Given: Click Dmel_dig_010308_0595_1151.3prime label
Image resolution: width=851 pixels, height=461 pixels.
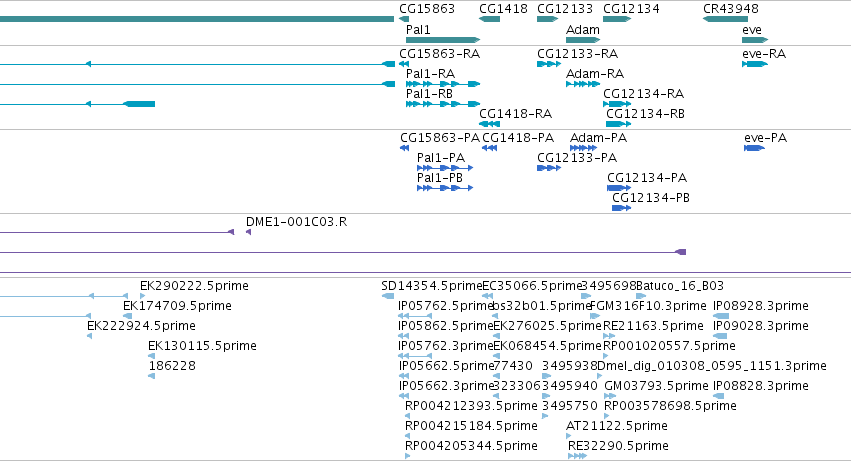Looking at the screenshot, I should click(712, 367).
